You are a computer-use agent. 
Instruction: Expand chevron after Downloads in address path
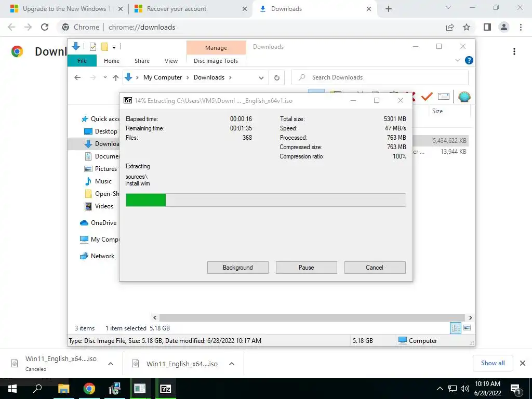coord(230,78)
